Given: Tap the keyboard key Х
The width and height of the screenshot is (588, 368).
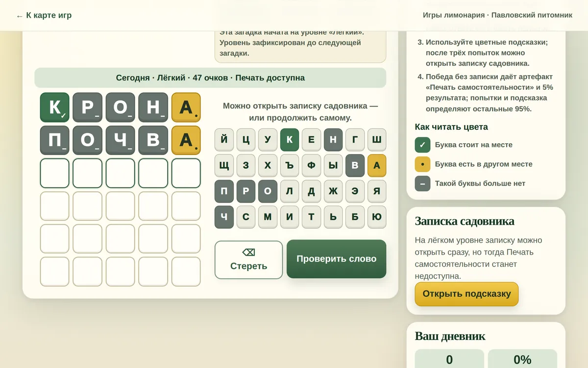Looking at the screenshot, I should [x=268, y=165].
